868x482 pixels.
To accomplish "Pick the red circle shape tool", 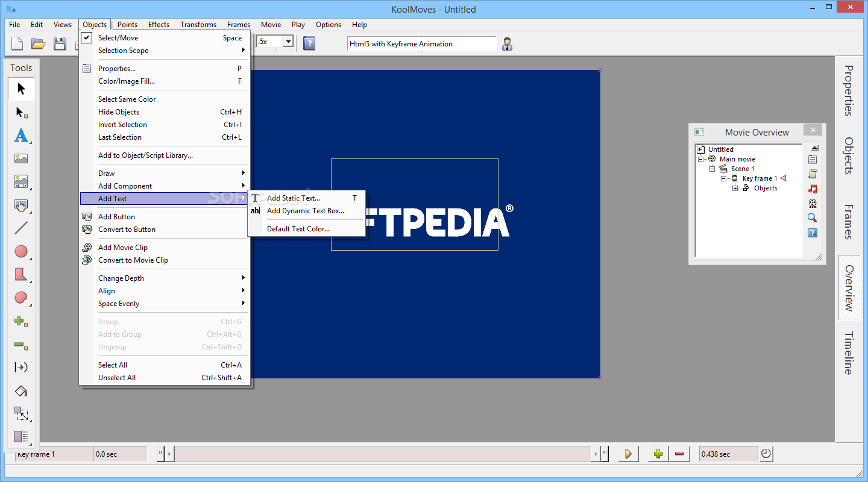I will point(21,251).
